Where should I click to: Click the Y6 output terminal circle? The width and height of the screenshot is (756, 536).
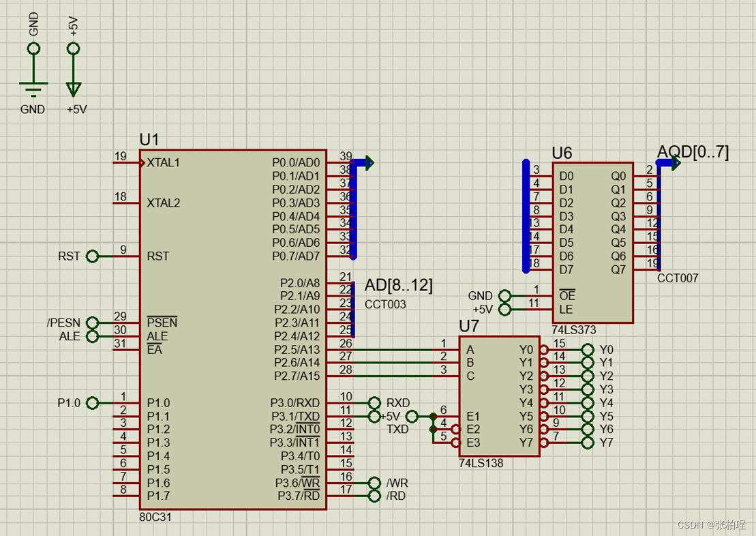coord(587,430)
